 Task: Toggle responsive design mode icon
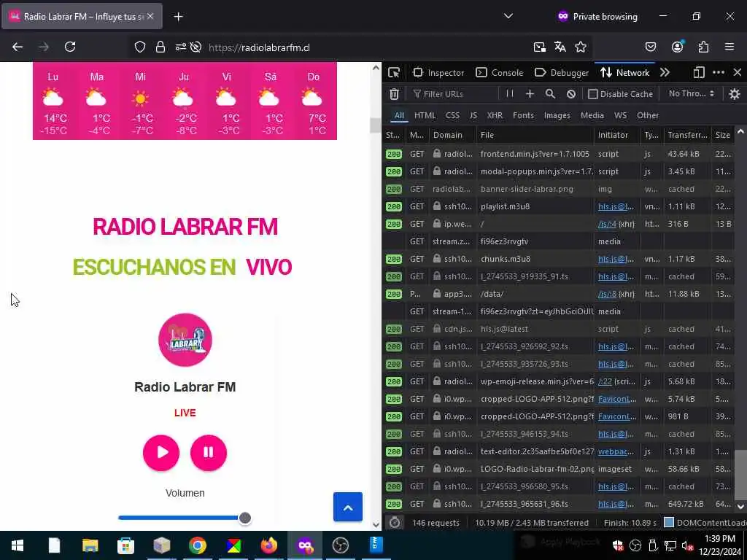tap(698, 72)
